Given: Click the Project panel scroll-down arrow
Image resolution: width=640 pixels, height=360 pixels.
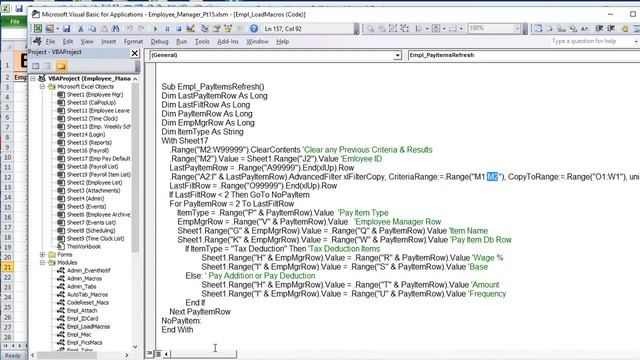Looking at the screenshot, I should (135, 347).
